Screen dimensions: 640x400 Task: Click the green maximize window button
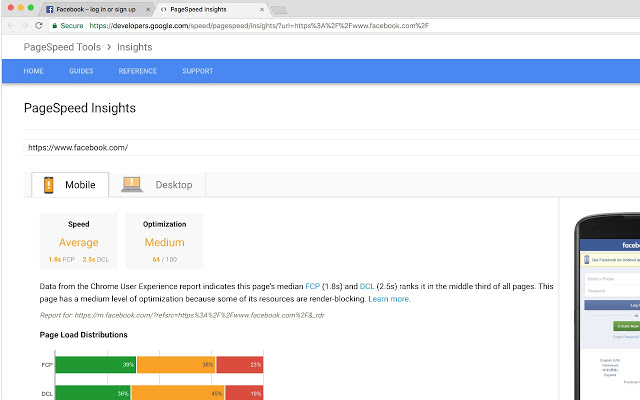pos(31,7)
